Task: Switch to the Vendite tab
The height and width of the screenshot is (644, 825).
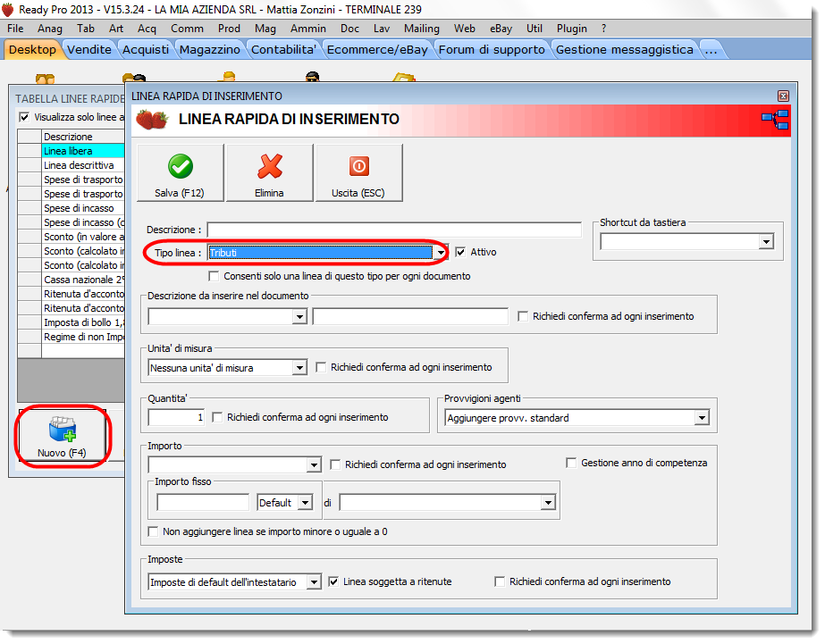Action: point(89,49)
